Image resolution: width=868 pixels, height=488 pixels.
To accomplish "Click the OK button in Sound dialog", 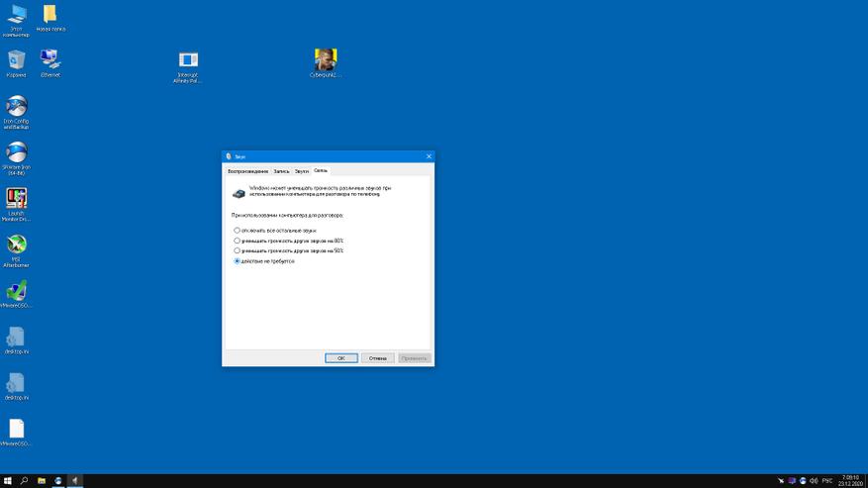I will click(x=340, y=358).
